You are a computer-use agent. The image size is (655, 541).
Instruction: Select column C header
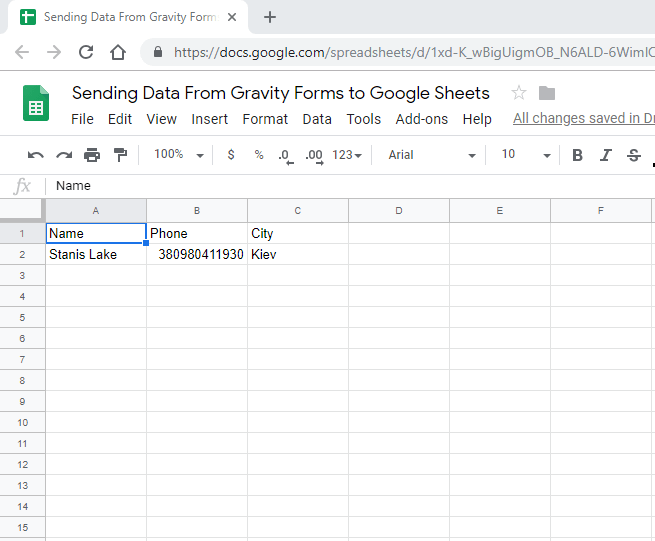298,211
